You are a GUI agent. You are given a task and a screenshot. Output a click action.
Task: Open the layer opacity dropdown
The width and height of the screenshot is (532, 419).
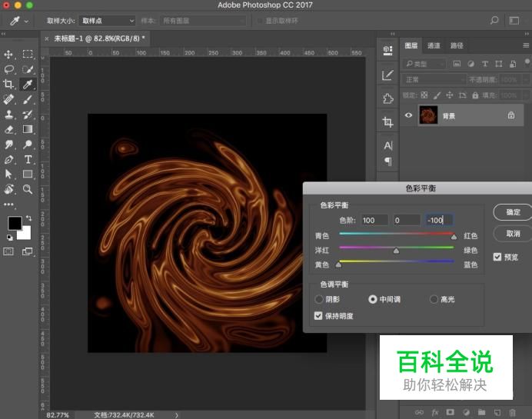[526, 80]
